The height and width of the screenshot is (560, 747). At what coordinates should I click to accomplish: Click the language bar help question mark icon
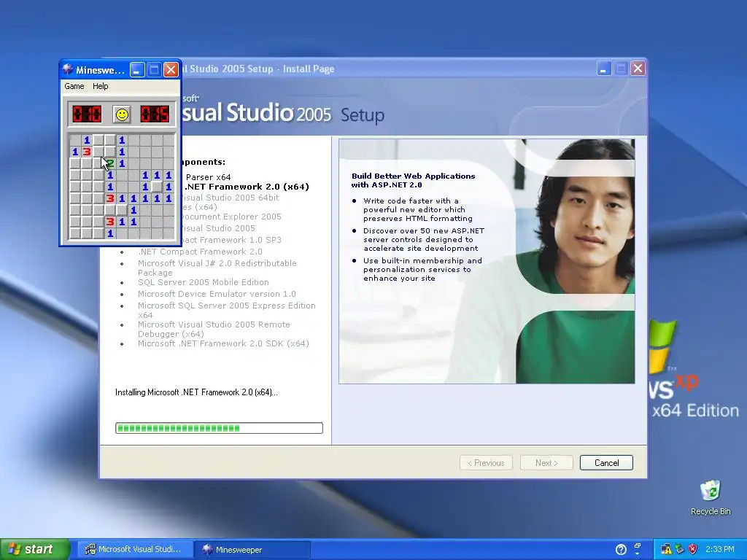pos(620,550)
